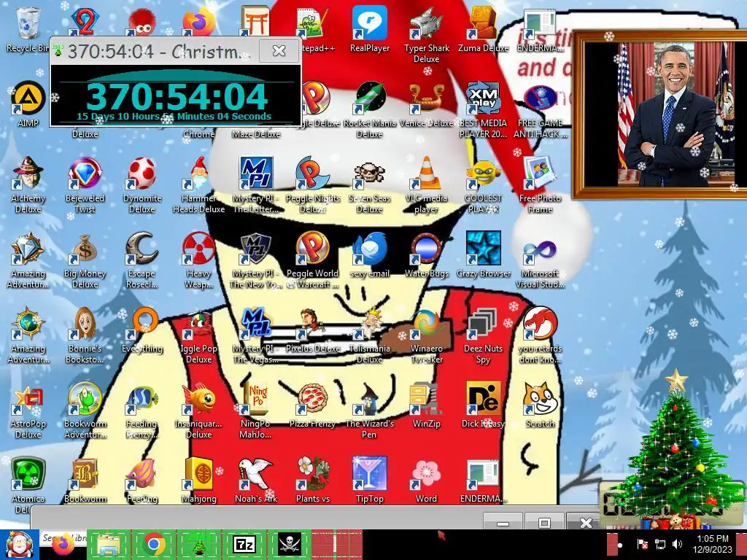
Task: Launch the Scratch cat shortcut
Action: [x=540, y=405]
